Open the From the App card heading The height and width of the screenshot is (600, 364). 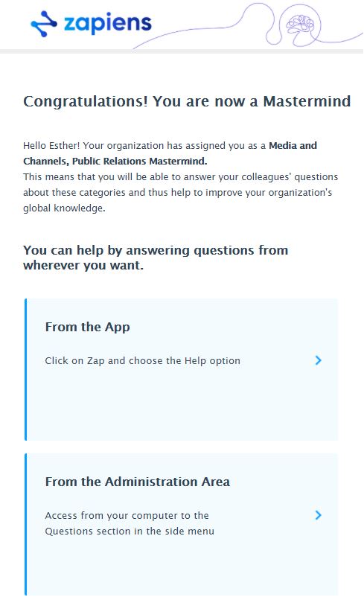88,327
